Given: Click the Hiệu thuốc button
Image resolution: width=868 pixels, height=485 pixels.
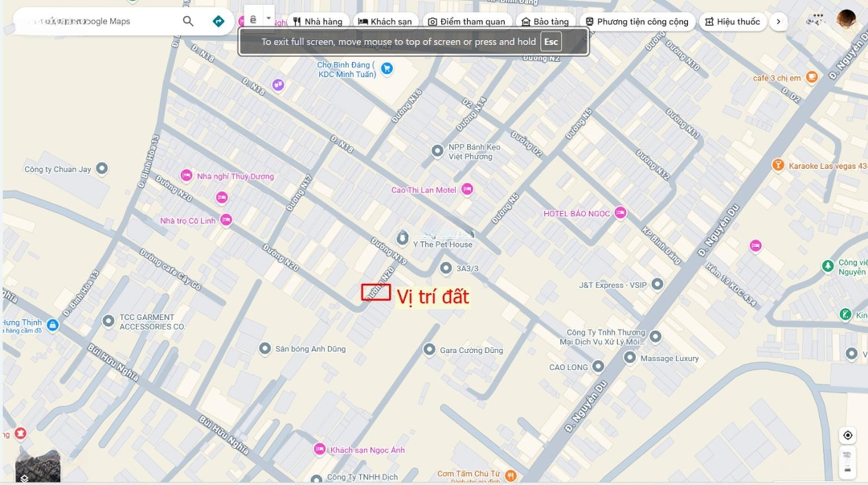Looking at the screenshot, I should (732, 22).
